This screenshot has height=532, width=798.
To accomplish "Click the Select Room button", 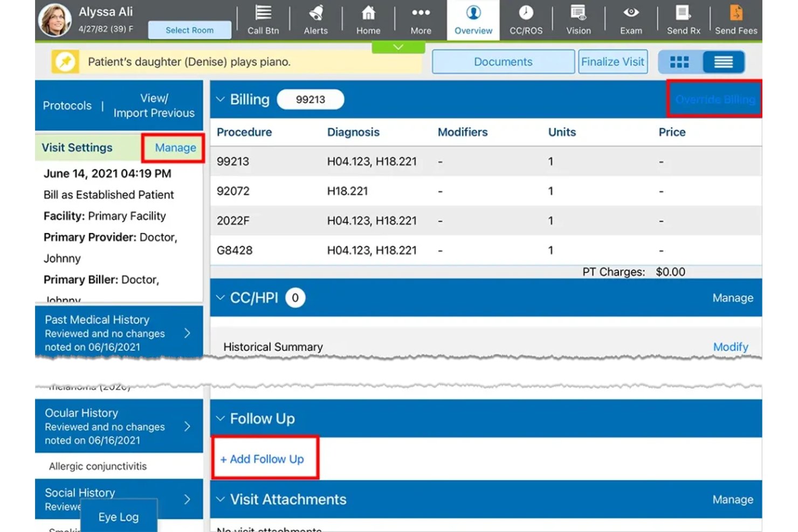I will pos(190,30).
